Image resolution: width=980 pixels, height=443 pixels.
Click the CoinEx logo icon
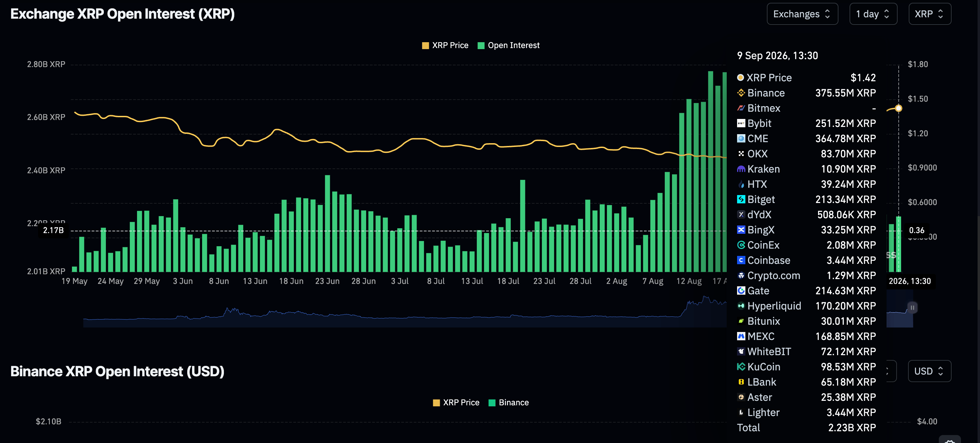click(x=741, y=245)
